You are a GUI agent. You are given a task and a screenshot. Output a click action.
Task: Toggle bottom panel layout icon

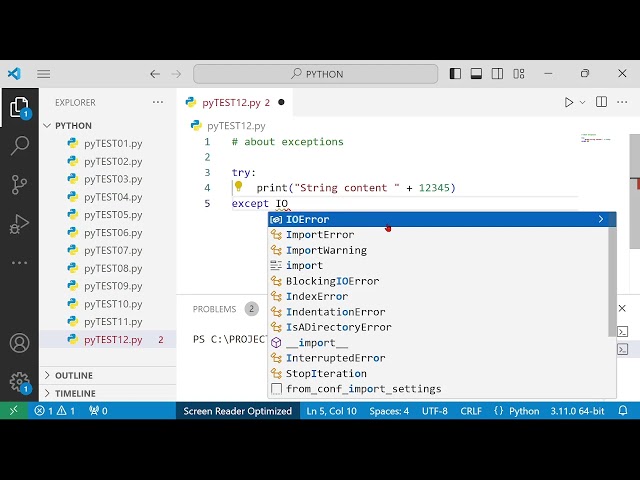(476, 73)
